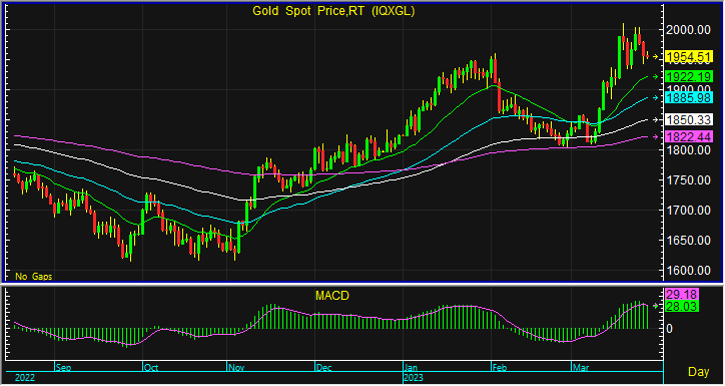Select the MACD 29.18 value label

682,294
